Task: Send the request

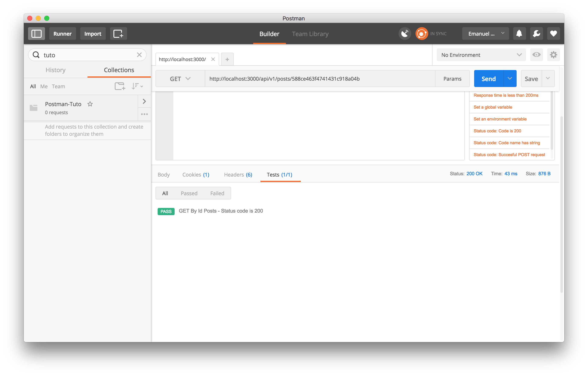Action: (489, 79)
